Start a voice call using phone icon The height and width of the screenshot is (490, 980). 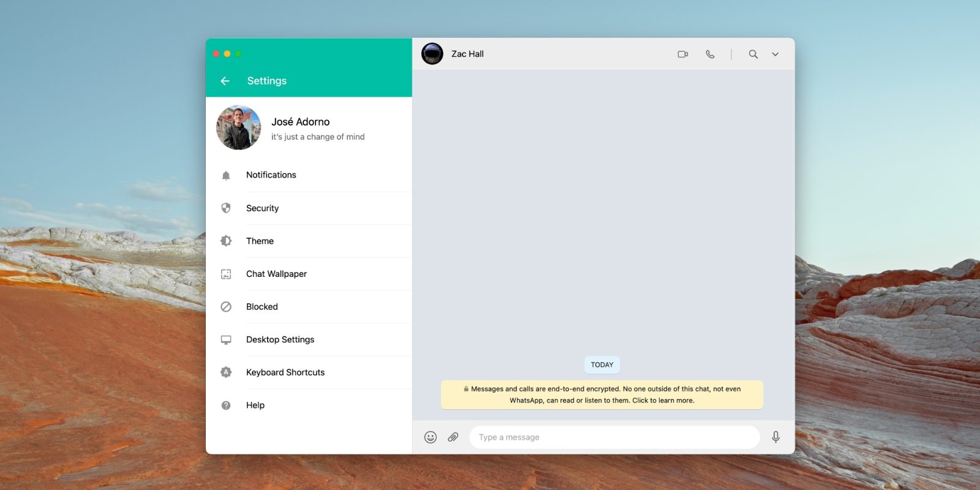710,55
